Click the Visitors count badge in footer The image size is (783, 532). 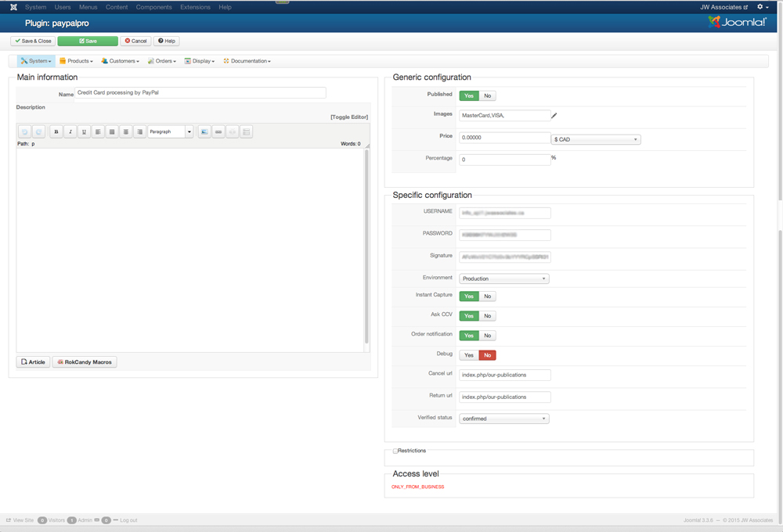coord(42,520)
